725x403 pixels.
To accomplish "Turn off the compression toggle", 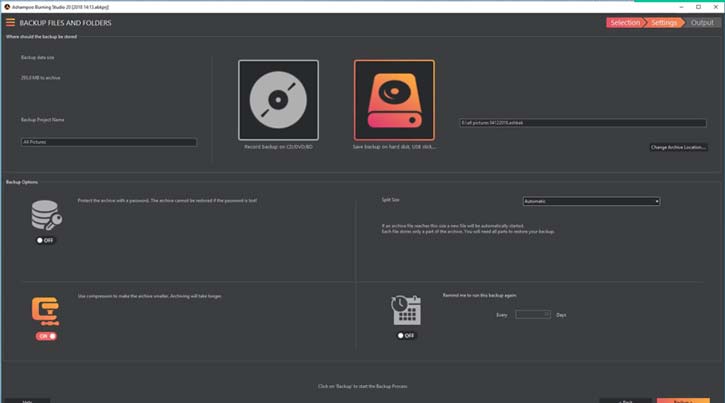I will click(x=46, y=336).
